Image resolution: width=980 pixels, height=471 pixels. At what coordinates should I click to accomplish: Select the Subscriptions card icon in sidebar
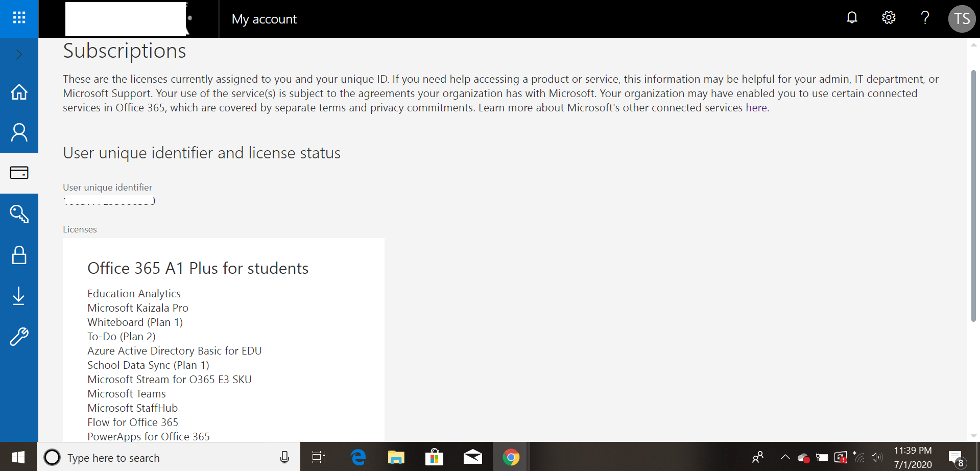tap(19, 173)
